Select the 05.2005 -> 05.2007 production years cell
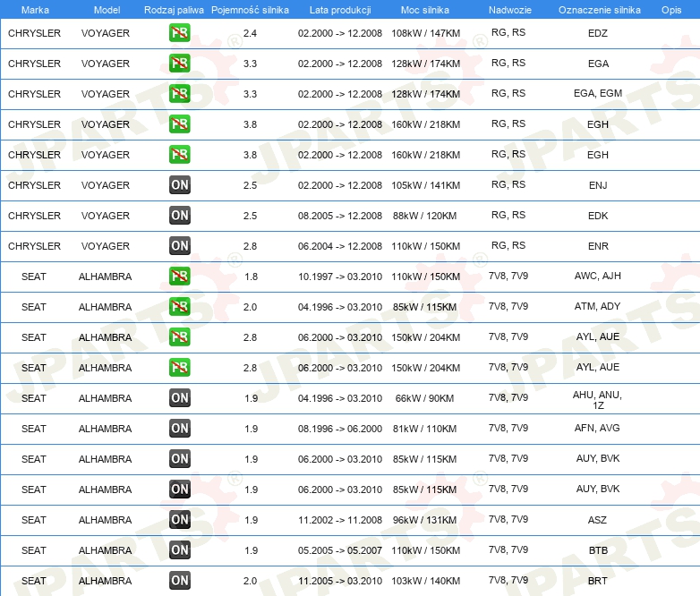Viewport: 700px width, 596px height. [x=340, y=550]
